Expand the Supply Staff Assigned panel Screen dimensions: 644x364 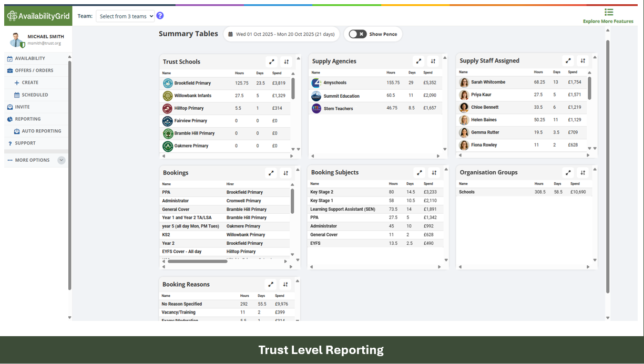[568, 60]
